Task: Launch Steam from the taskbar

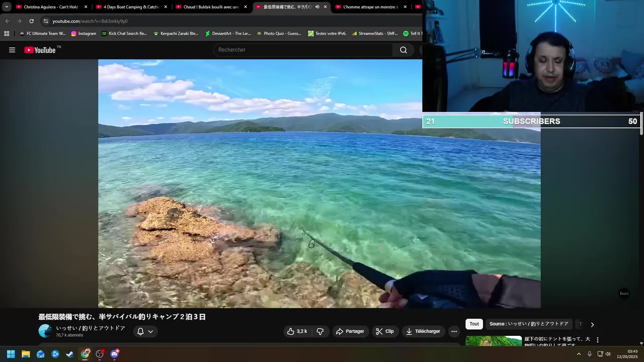Action: [70, 354]
